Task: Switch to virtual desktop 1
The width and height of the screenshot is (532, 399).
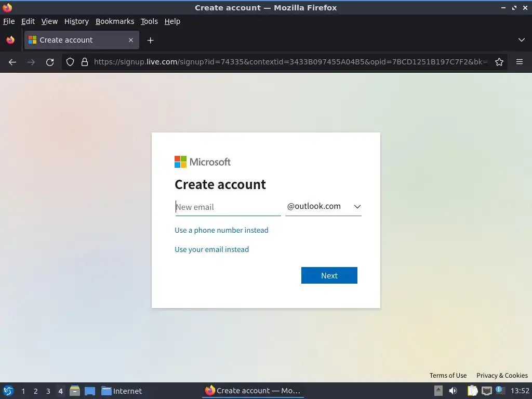Action: (x=23, y=391)
